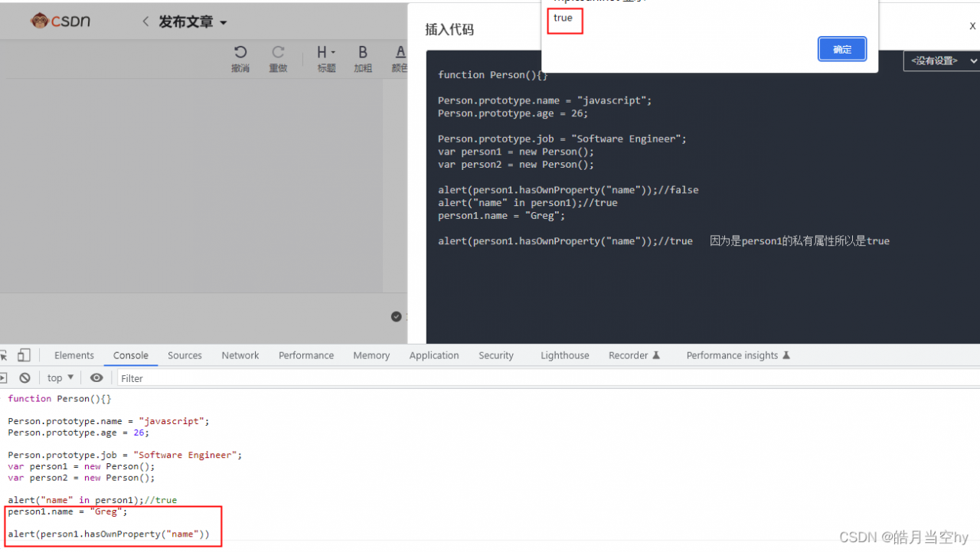Switch to the Sources tab
Screen dimensions: 980x552
coord(185,355)
